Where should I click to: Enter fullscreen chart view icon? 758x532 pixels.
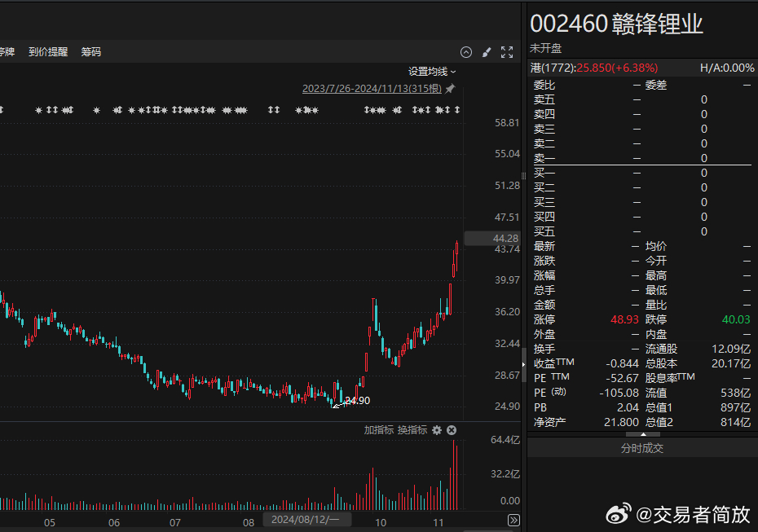[507, 52]
